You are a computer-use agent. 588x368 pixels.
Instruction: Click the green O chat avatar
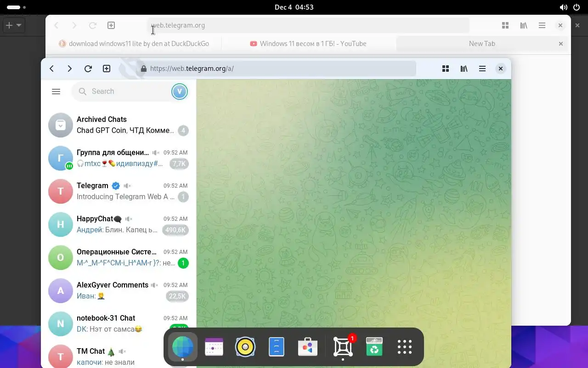click(61, 258)
